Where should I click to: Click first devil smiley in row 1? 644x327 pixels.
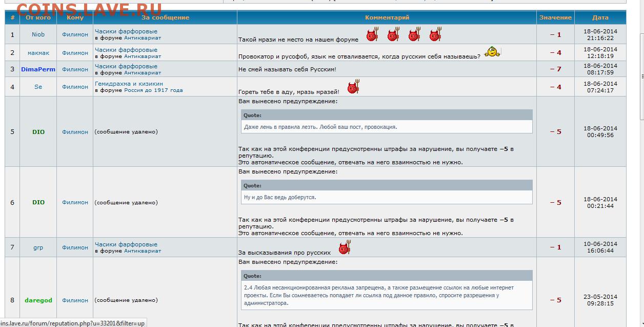tap(372, 35)
